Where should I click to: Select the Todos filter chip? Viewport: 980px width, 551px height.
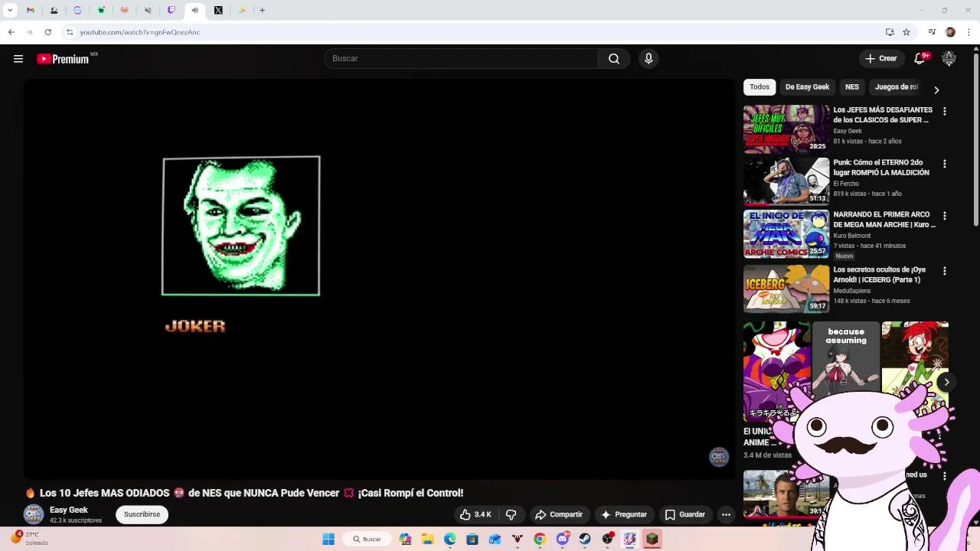(759, 87)
